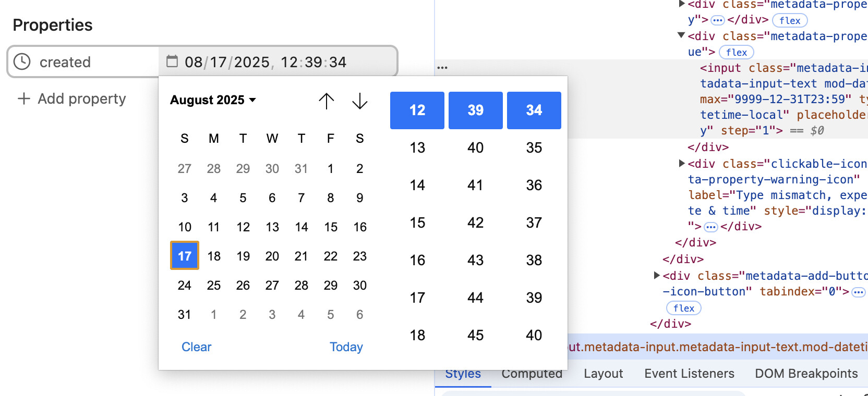Click the flex badge under metadata-add-button
Image resolution: width=868 pixels, height=396 pixels.
pos(683,308)
